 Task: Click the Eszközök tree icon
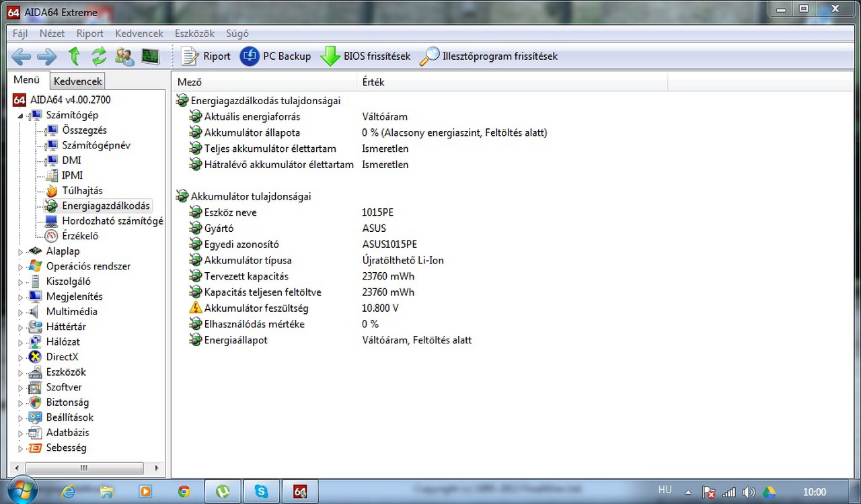(x=35, y=372)
